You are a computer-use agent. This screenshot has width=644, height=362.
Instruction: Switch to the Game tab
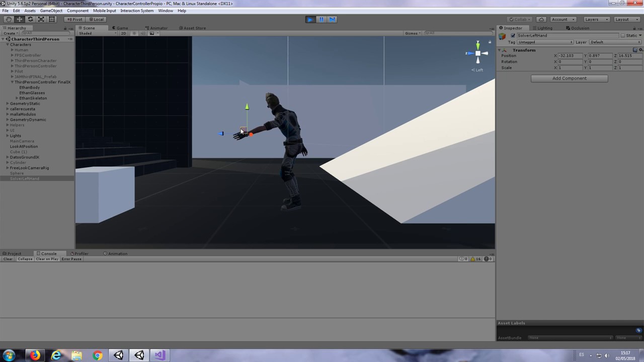point(121,28)
